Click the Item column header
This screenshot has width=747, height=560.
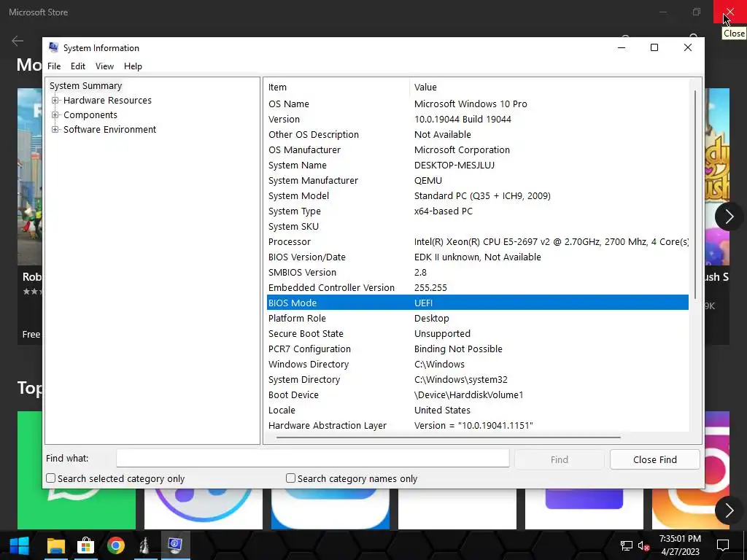[337, 87]
